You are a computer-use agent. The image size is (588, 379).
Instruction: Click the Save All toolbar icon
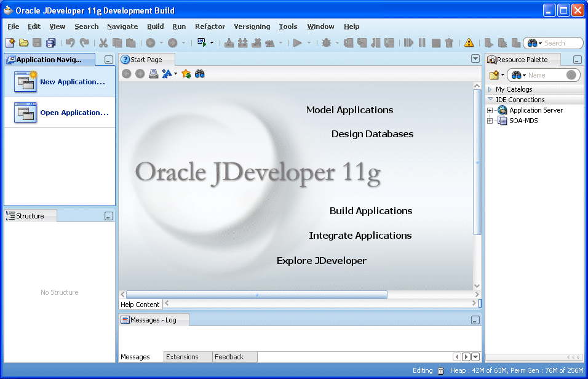[x=50, y=43]
